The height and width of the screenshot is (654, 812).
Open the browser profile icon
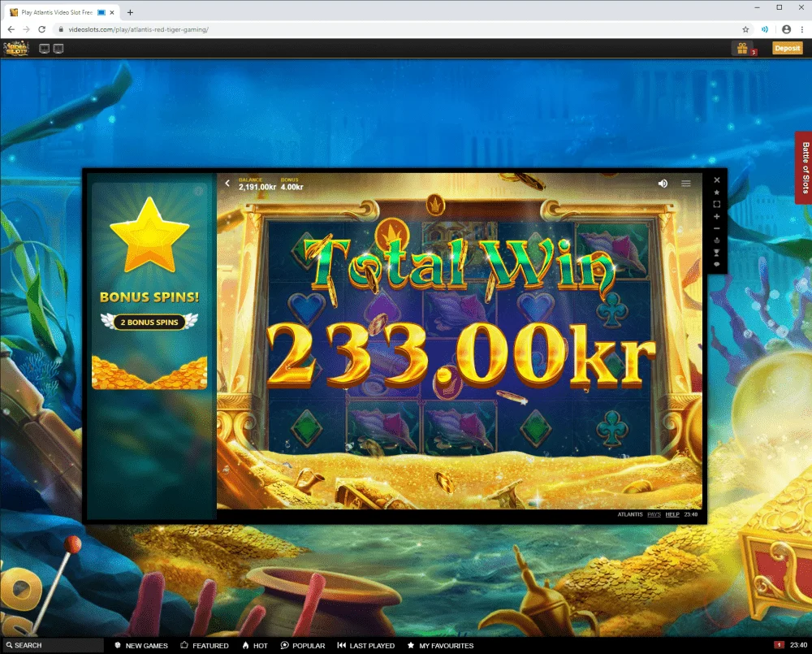786,29
